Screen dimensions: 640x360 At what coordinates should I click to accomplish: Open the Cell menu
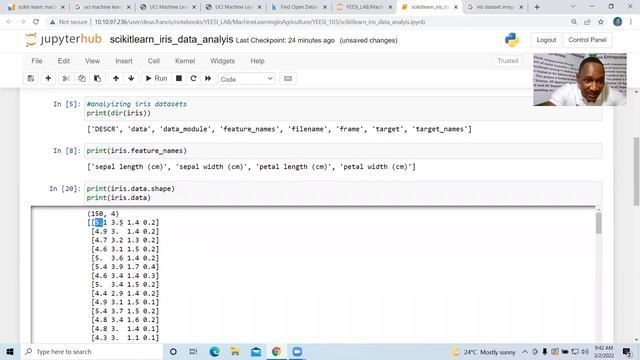tap(153, 61)
